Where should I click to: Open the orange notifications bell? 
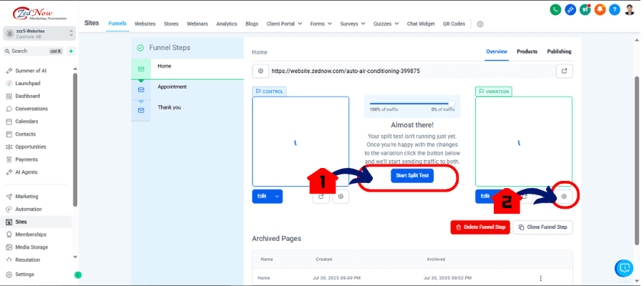[600, 10]
